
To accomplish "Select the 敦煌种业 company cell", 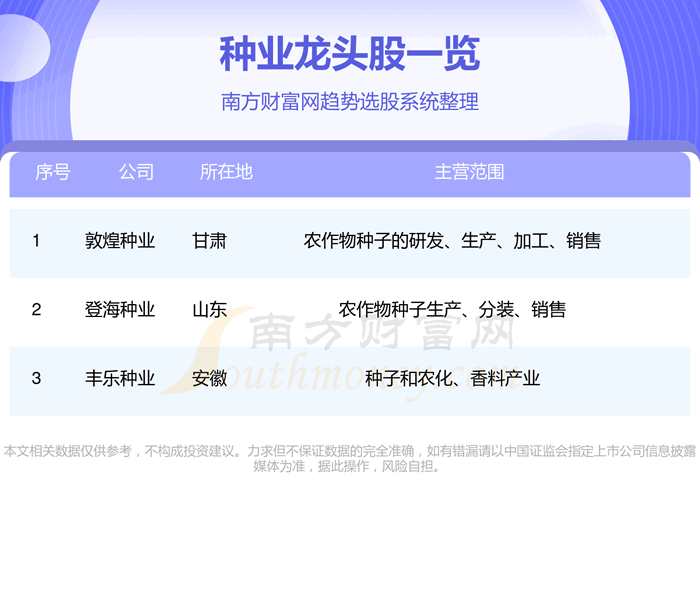I will tap(120, 241).
